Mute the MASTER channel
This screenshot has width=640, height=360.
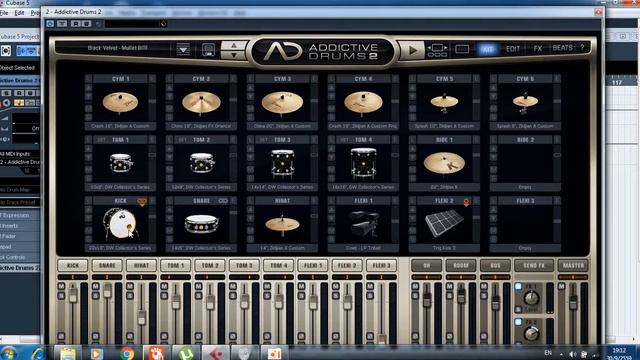562,287
